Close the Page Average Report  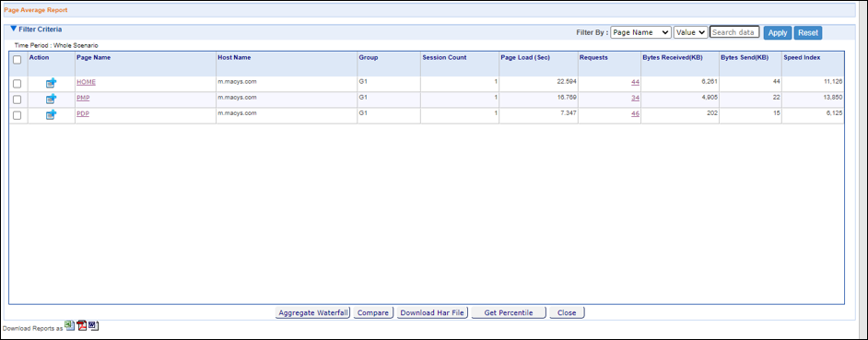(x=567, y=313)
